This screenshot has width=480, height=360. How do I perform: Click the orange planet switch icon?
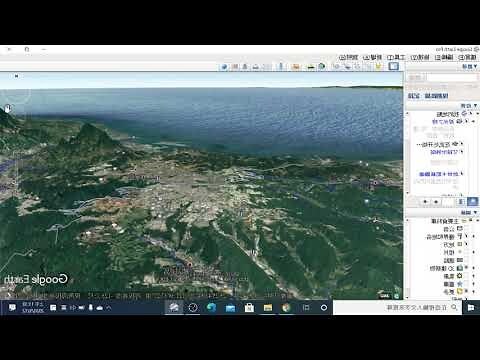point(295,66)
